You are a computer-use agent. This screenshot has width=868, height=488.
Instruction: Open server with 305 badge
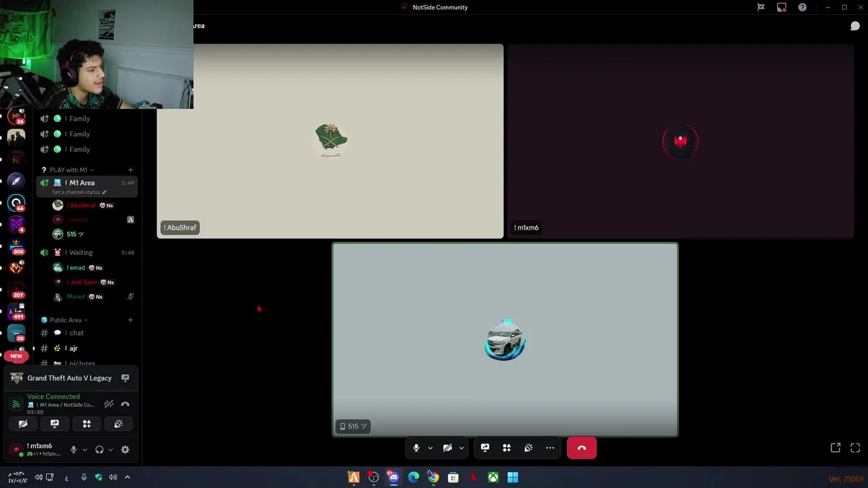click(x=16, y=246)
